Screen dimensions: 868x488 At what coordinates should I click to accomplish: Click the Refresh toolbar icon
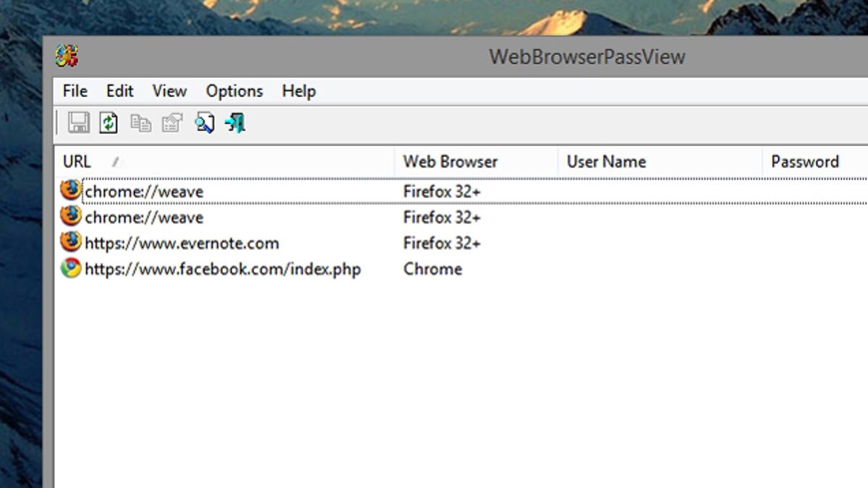point(109,123)
